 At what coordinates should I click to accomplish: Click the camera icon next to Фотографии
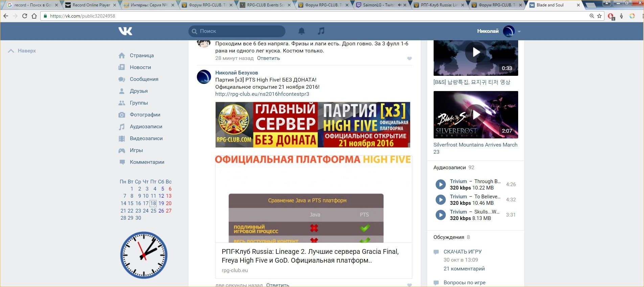[x=122, y=115]
